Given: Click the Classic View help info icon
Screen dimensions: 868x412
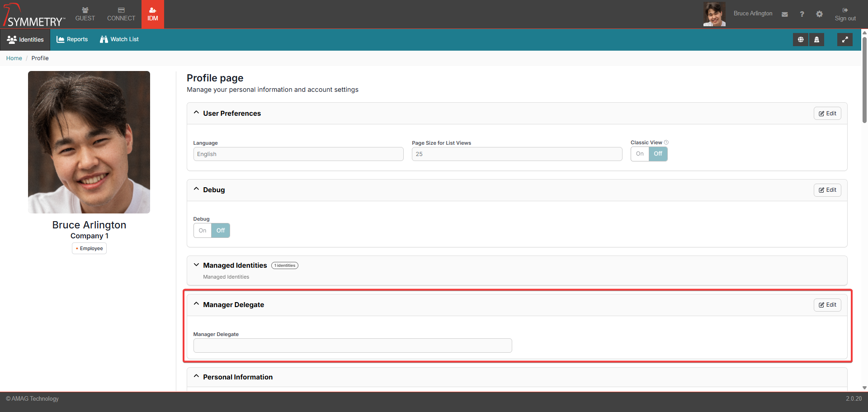Looking at the screenshot, I should 666,142.
